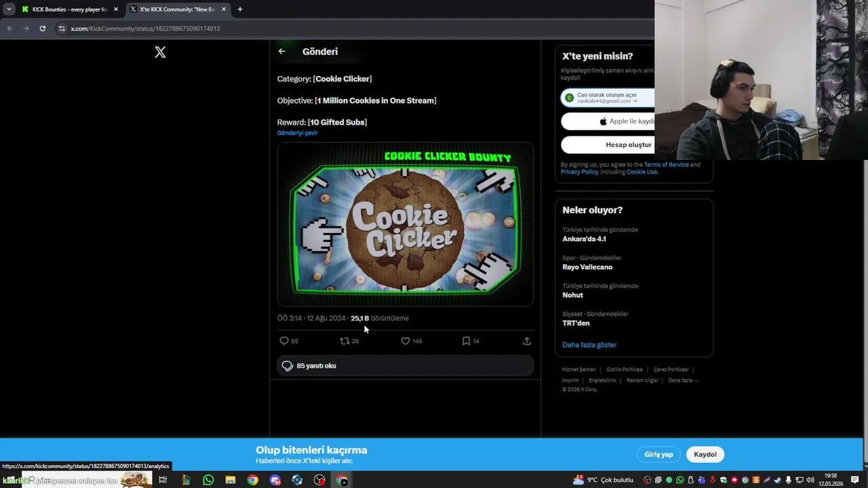Click the 85 yanıtı oku button

point(405,366)
